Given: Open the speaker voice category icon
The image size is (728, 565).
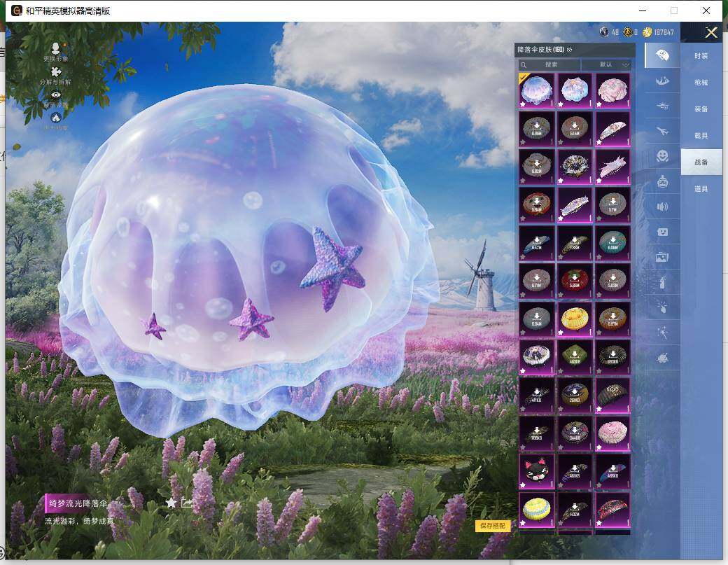Looking at the screenshot, I should pos(661,207).
